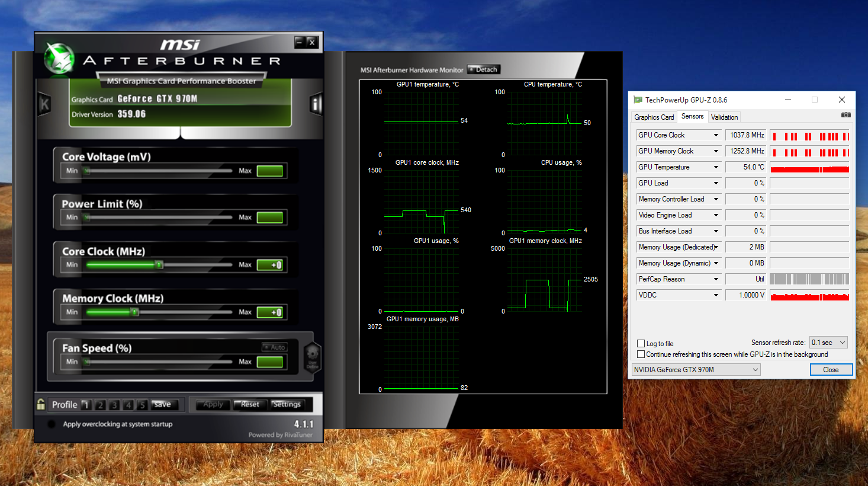Click the GPU Core Clock 1037.8 MHz value
Viewport: 868px width, 486px height.
coord(745,135)
